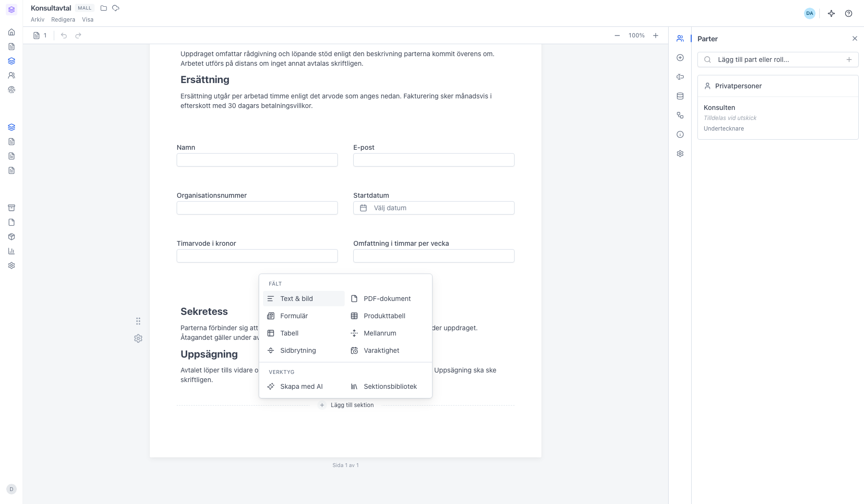Click the DA user avatar
Image resolution: width=864 pixels, height=504 pixels.
click(810, 13)
